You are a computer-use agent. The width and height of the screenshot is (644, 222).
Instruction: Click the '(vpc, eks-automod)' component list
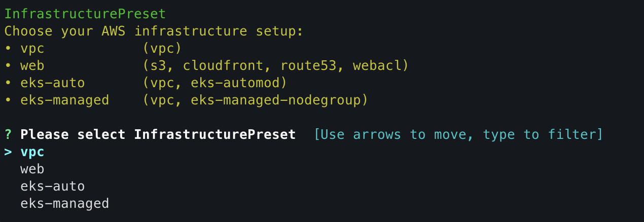pyautogui.click(x=214, y=83)
